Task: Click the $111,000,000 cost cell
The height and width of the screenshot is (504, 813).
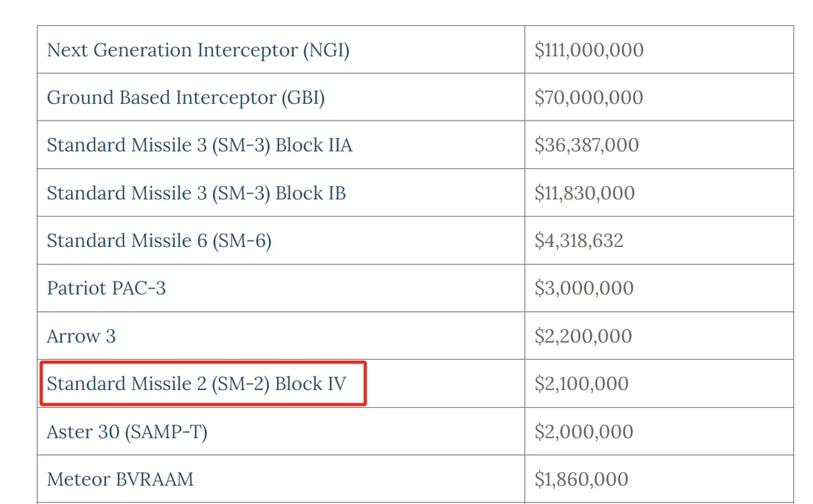Action: pyautogui.click(x=589, y=50)
